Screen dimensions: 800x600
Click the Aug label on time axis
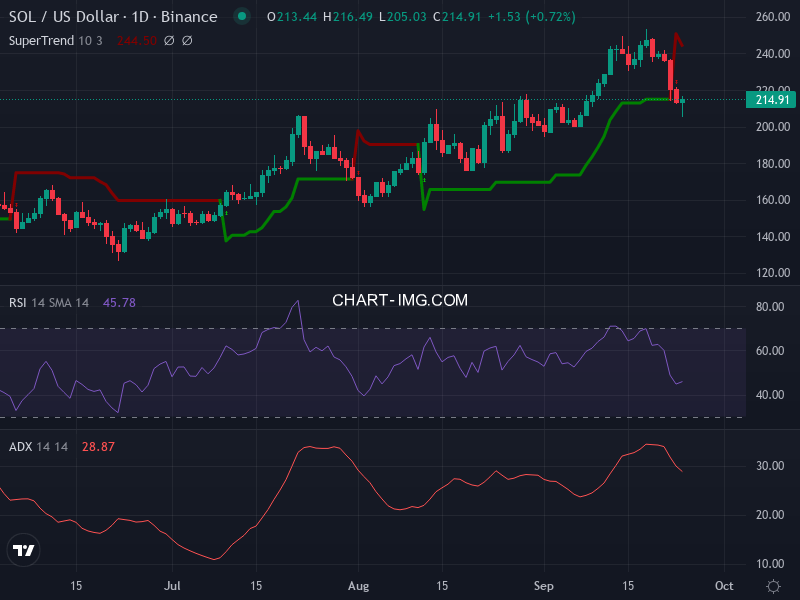(x=358, y=586)
